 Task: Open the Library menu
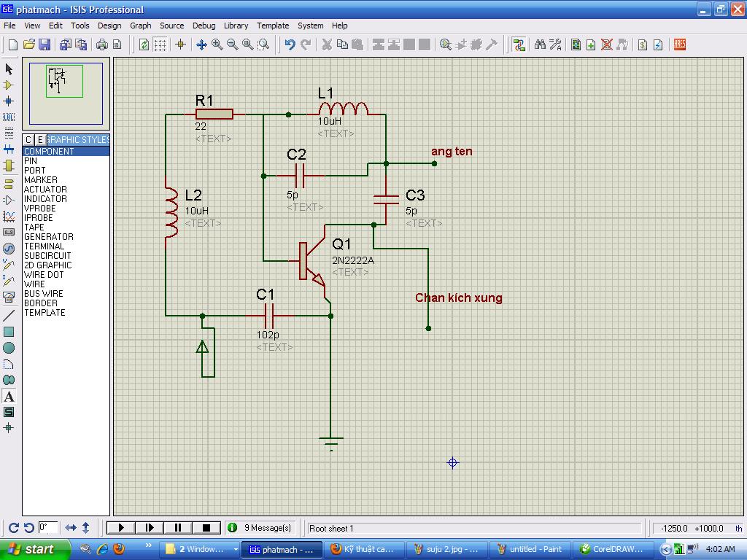point(236,26)
